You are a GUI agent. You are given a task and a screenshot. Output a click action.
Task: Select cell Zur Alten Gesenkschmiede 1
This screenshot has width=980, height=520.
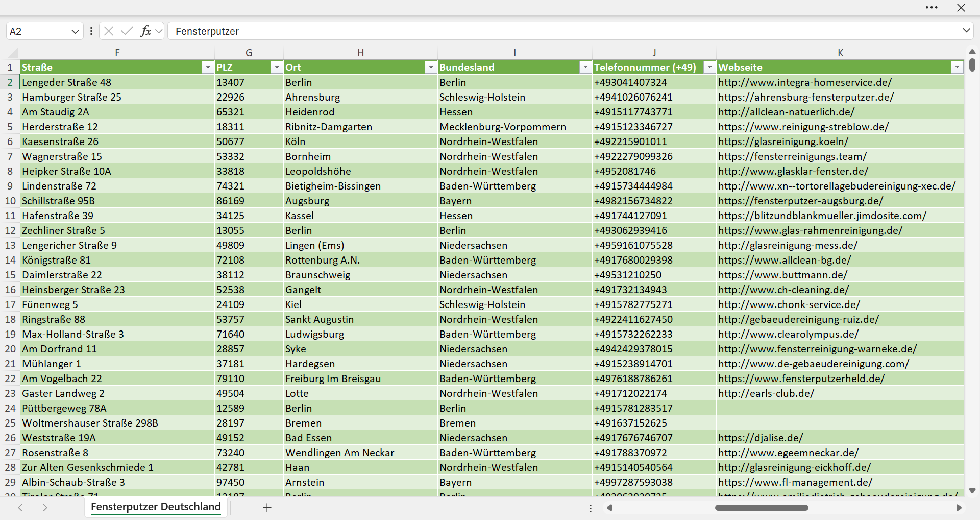click(117, 467)
